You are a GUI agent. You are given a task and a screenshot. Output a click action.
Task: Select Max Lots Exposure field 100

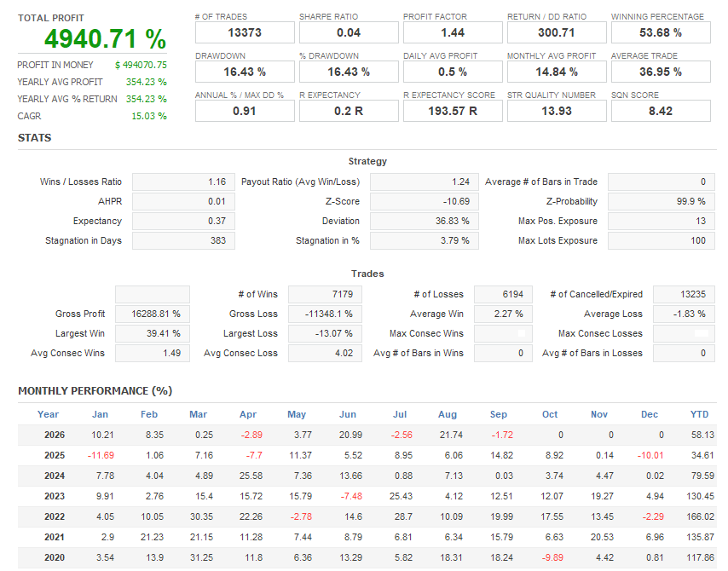click(x=662, y=240)
